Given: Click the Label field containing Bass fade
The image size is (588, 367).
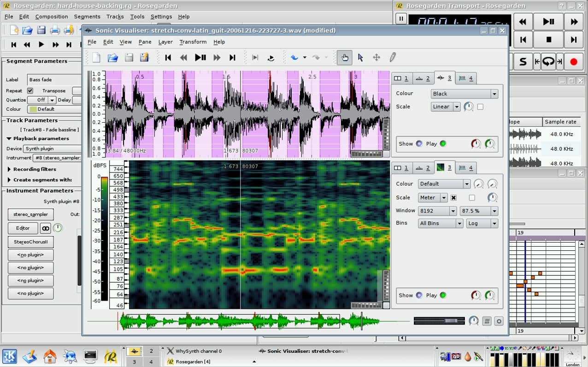Looking at the screenshot, I should click(x=54, y=80).
